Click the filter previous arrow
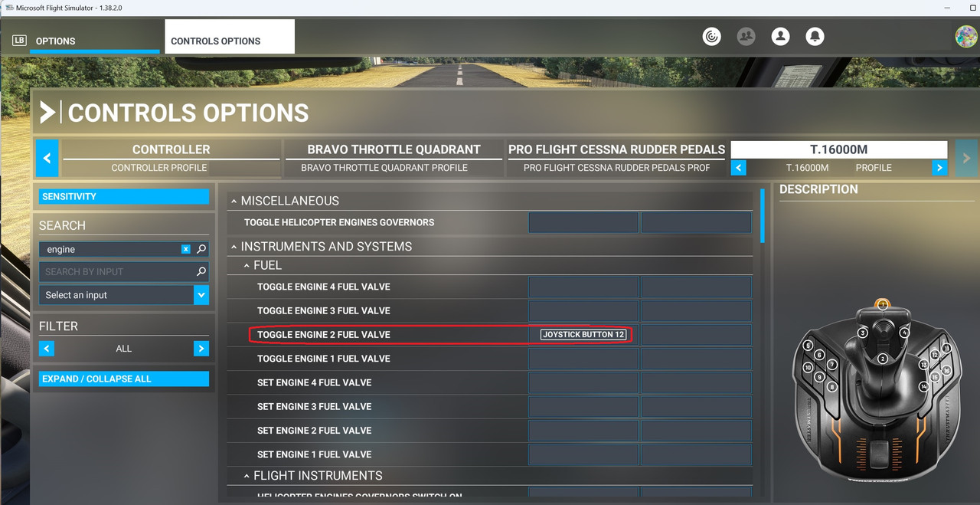The width and height of the screenshot is (980, 505). [47, 349]
